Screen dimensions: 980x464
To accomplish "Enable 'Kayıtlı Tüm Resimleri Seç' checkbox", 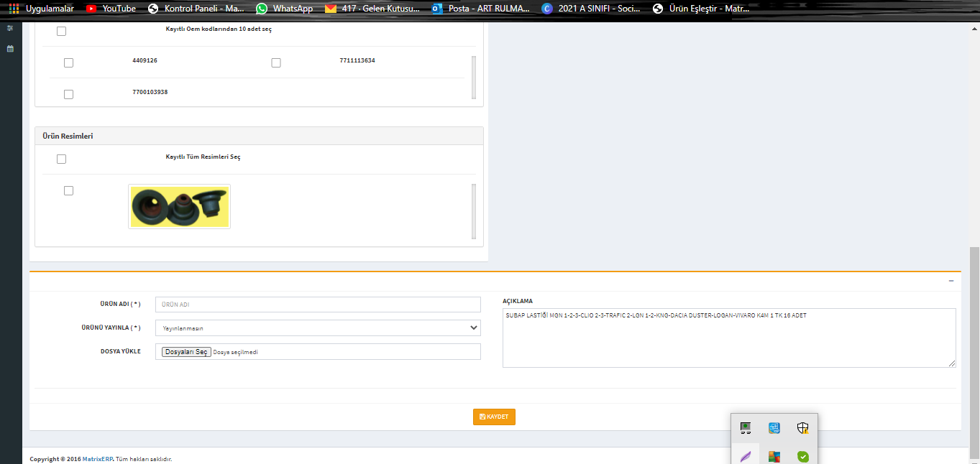I will (61, 159).
